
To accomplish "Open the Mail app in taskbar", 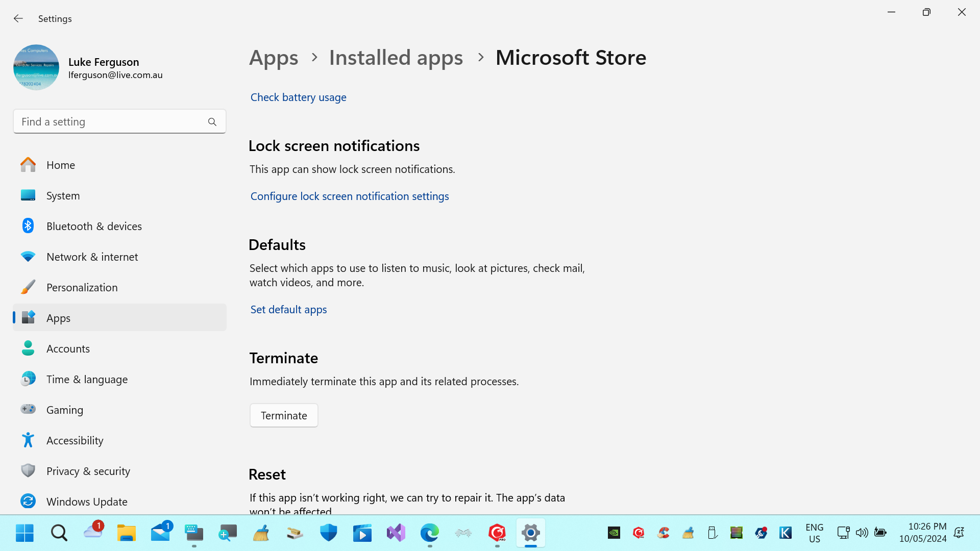I will [161, 532].
